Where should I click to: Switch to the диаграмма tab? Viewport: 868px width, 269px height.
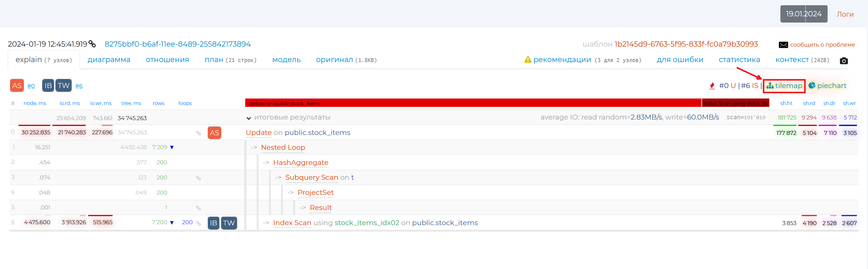tap(109, 60)
